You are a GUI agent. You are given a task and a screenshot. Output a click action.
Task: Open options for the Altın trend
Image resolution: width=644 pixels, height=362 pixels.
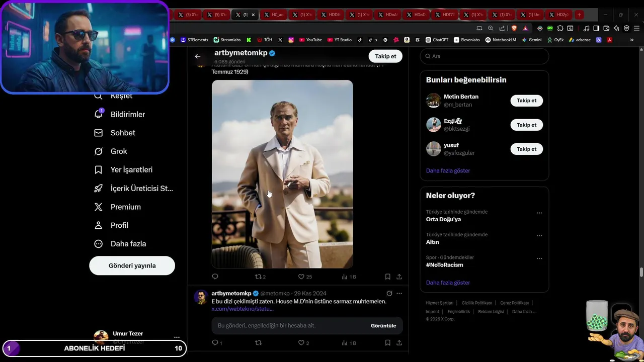click(x=539, y=236)
